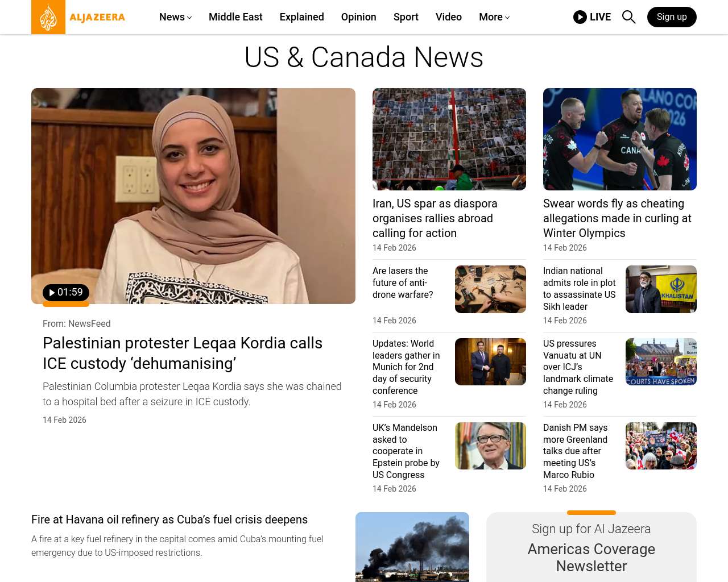Start the LIVE stream play icon
This screenshot has height=582, width=728.
coord(580,17)
